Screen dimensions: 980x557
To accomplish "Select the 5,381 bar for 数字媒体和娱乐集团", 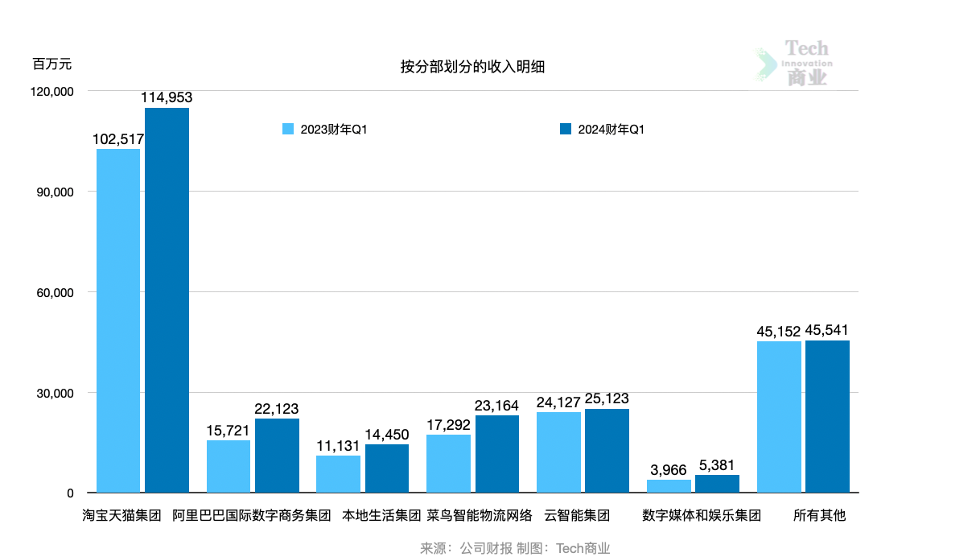I will pos(717,484).
